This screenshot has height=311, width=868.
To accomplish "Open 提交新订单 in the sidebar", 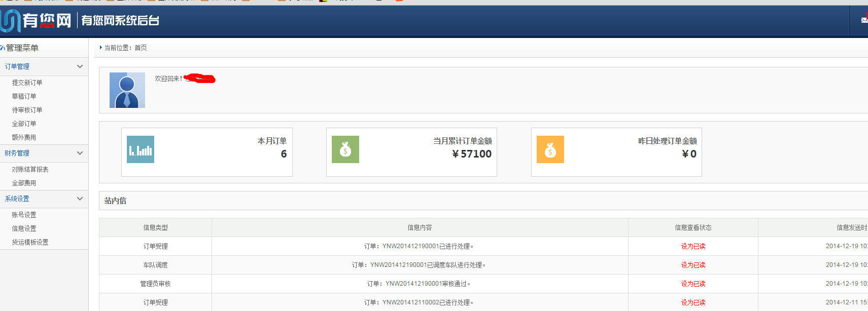I will coord(27,83).
